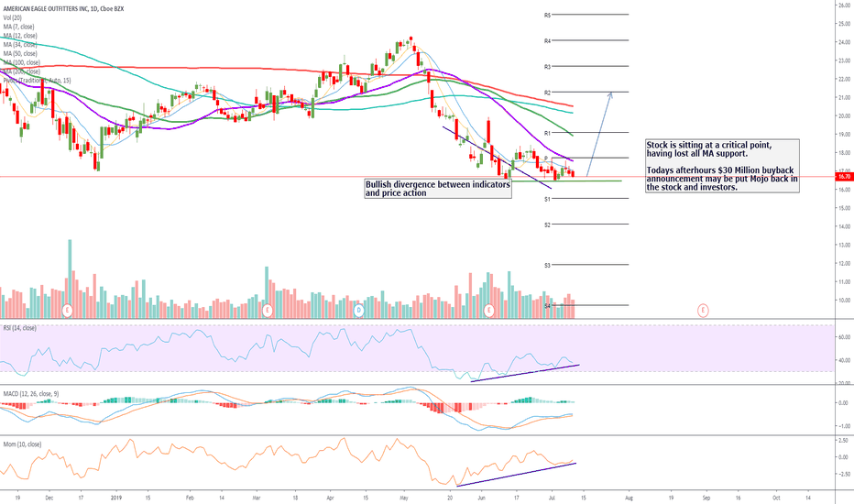Select the MA (100, close) legend label
This screenshot has height=504, width=854.
click(21, 62)
